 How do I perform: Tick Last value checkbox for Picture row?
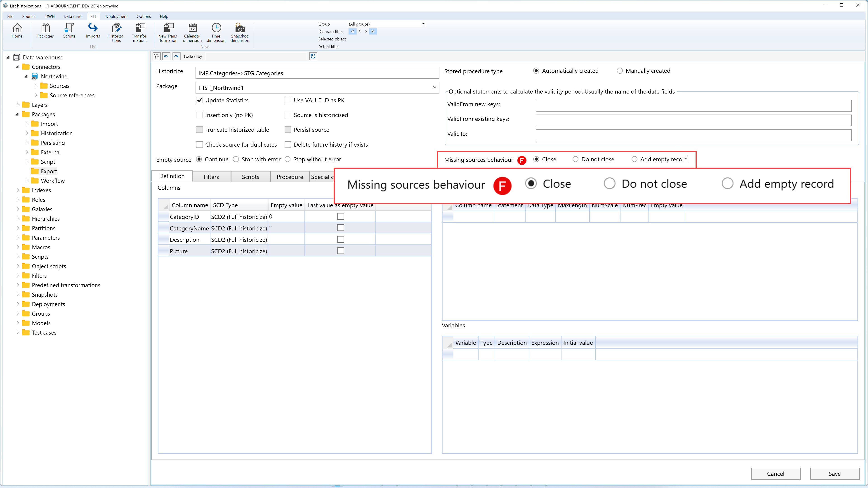341,251
